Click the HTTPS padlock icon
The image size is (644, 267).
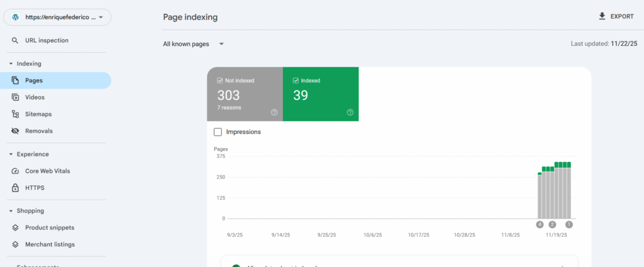tap(16, 188)
